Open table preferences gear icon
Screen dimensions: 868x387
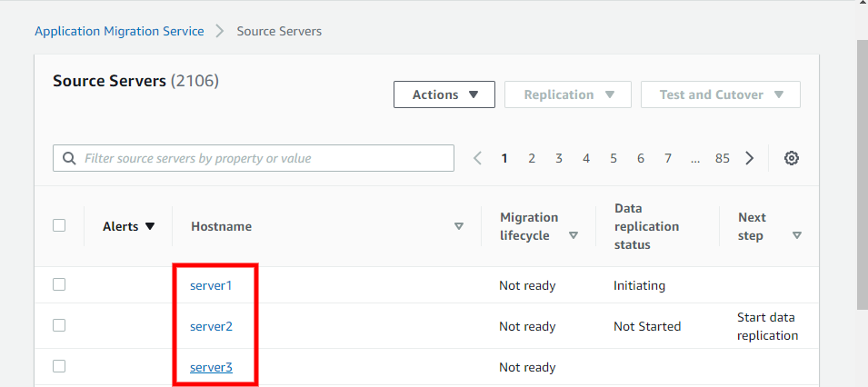[792, 158]
